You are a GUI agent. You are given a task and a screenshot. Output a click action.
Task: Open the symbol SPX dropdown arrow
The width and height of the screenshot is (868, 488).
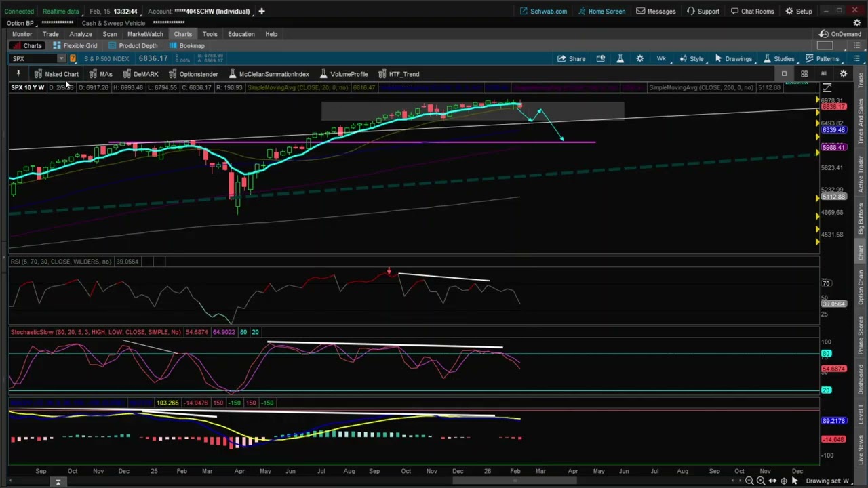[61, 59]
